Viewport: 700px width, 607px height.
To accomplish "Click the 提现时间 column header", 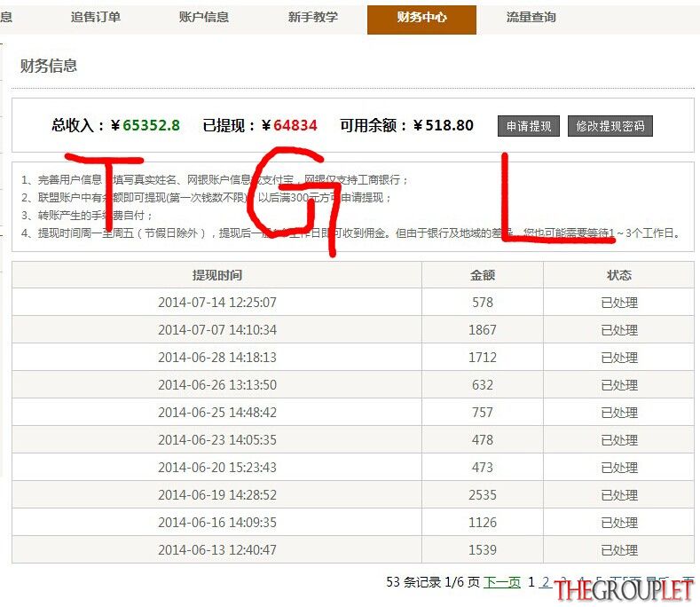I will [217, 275].
